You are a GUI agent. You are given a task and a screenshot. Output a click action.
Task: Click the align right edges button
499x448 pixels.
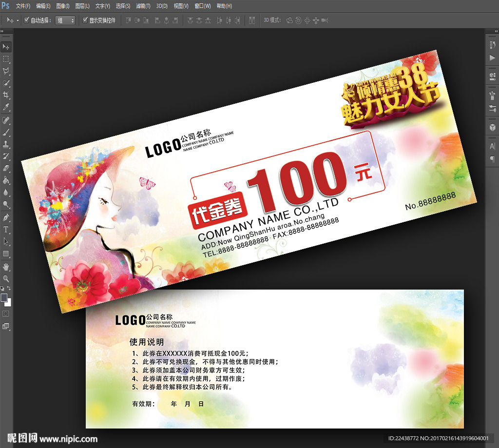click(175, 20)
